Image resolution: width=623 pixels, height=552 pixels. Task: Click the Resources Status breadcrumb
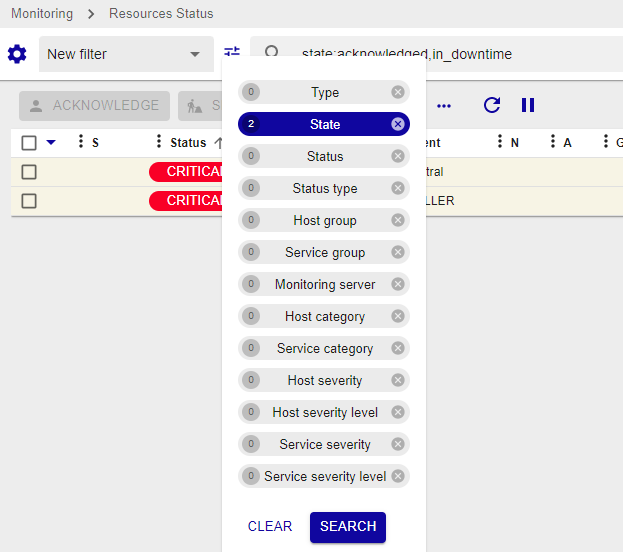pyautogui.click(x=161, y=14)
